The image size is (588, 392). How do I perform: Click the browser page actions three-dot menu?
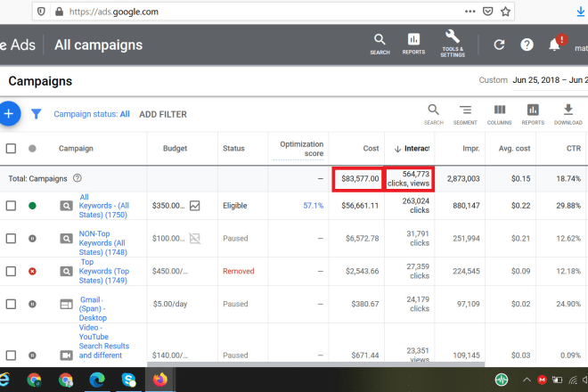click(x=470, y=12)
